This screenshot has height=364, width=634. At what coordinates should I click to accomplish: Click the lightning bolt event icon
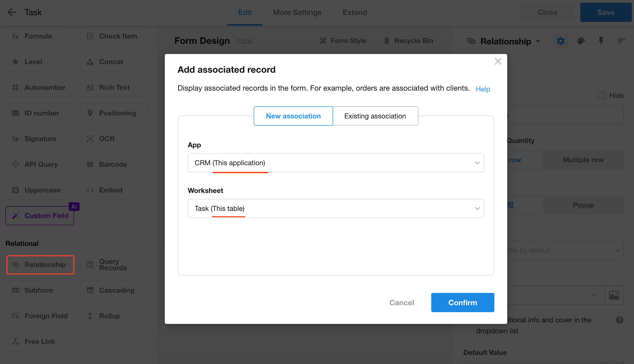tap(601, 41)
